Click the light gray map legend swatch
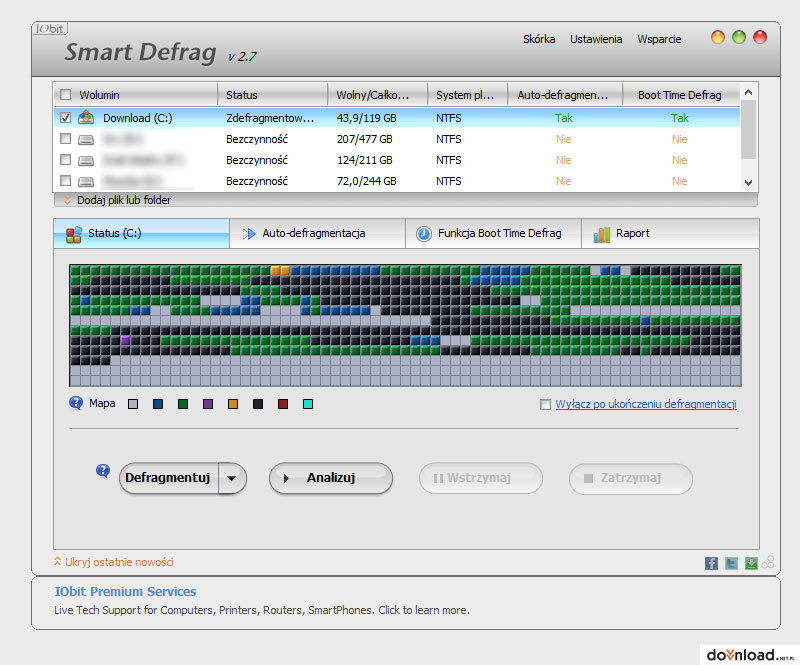 coord(133,404)
